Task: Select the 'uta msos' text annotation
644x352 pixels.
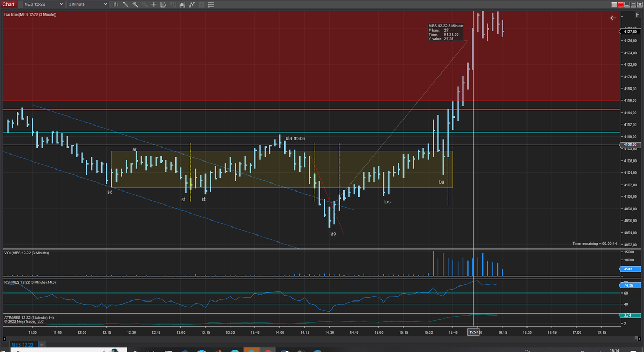Action: point(295,138)
